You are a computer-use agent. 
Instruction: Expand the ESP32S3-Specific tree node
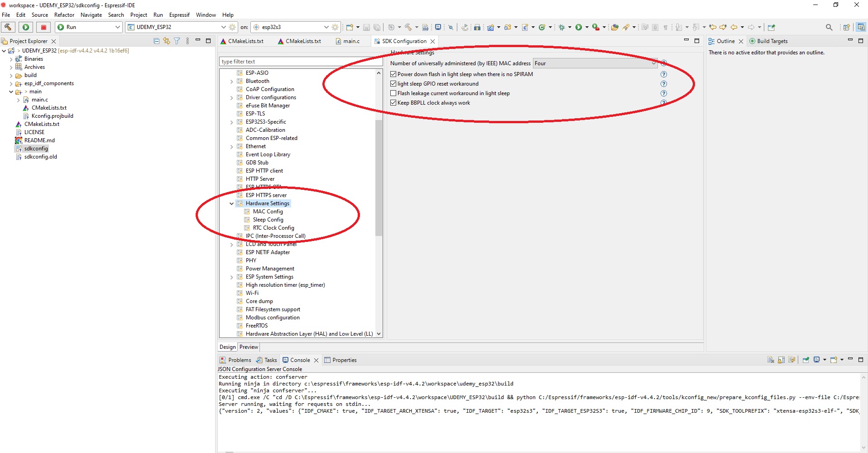point(231,122)
